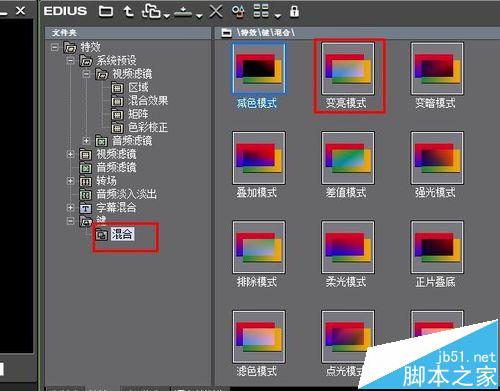Click the view mode grid icon
Screen dimensions: 500x391
pyautogui.click(x=261, y=11)
